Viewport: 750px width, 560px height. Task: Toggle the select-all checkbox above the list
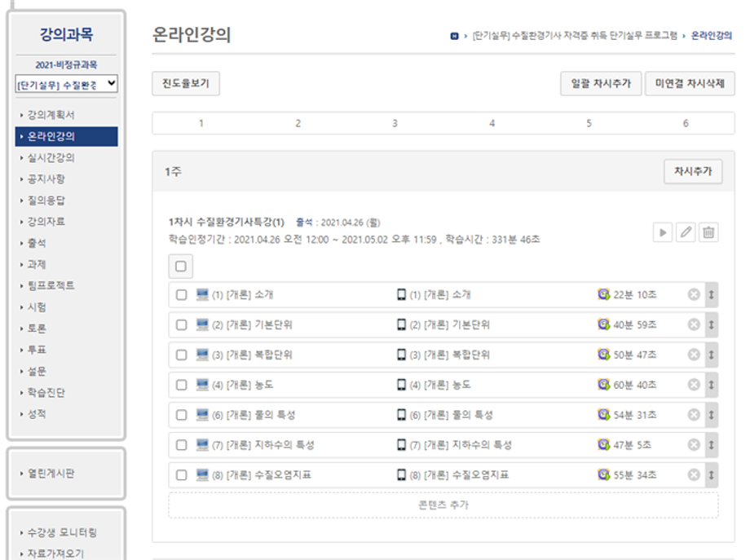tap(180, 266)
